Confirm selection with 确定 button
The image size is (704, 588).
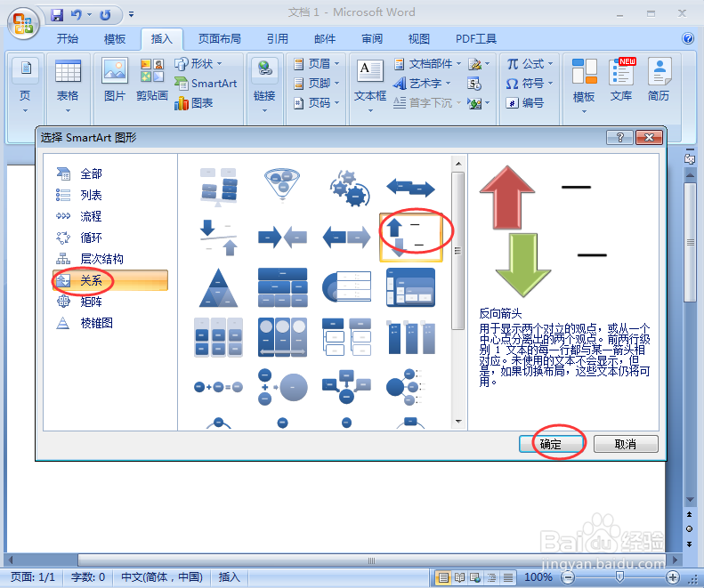551,444
